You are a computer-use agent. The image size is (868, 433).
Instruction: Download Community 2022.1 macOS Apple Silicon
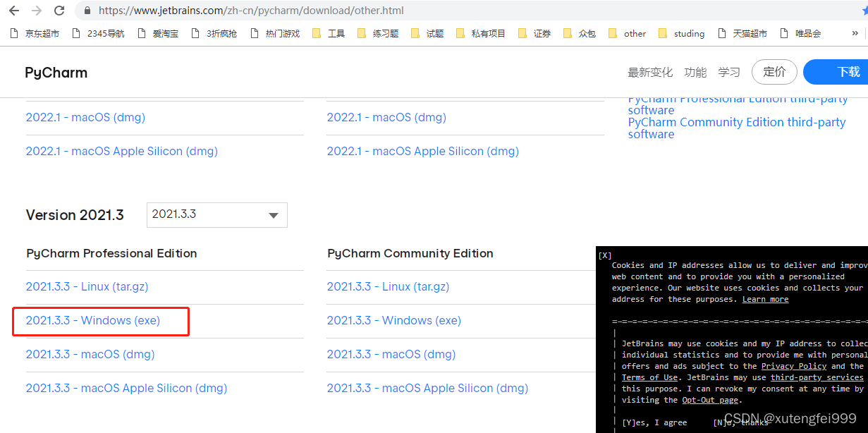[x=423, y=151]
